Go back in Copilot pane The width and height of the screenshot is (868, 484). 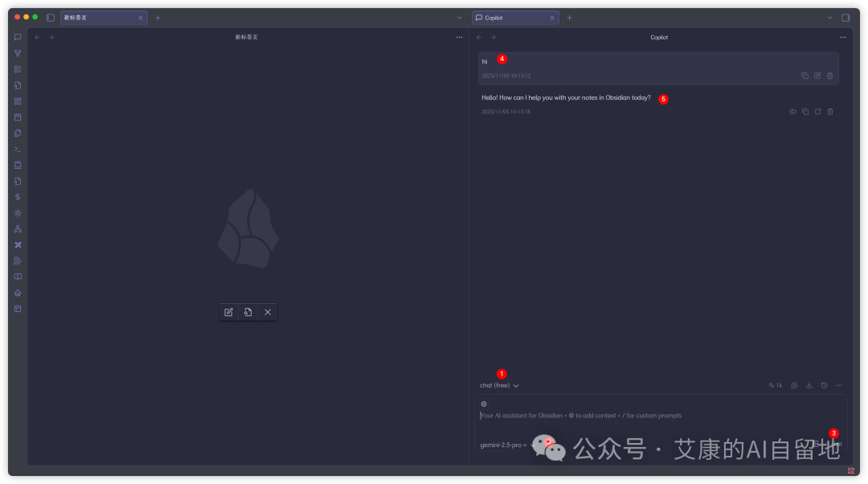point(479,37)
